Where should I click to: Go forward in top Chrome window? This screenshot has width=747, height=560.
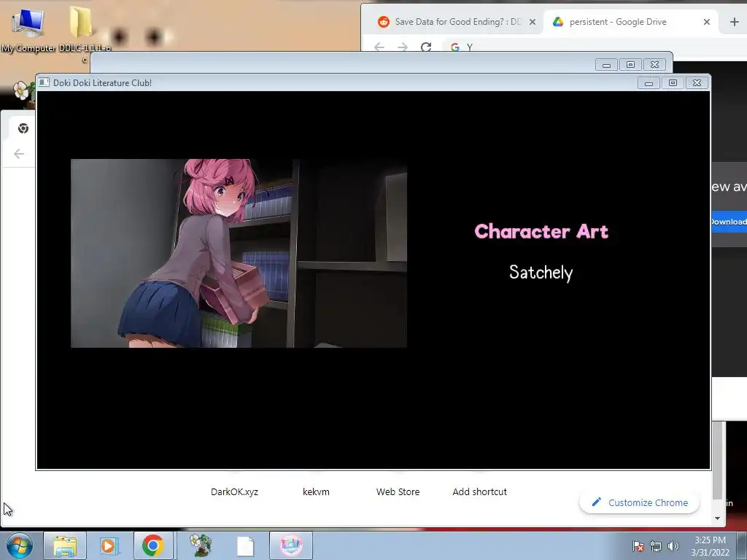click(403, 47)
